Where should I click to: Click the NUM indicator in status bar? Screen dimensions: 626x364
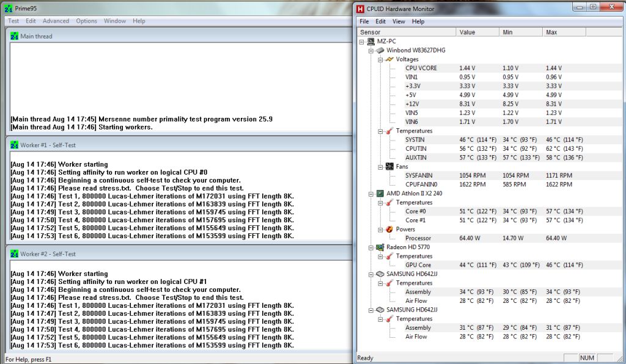point(587,358)
